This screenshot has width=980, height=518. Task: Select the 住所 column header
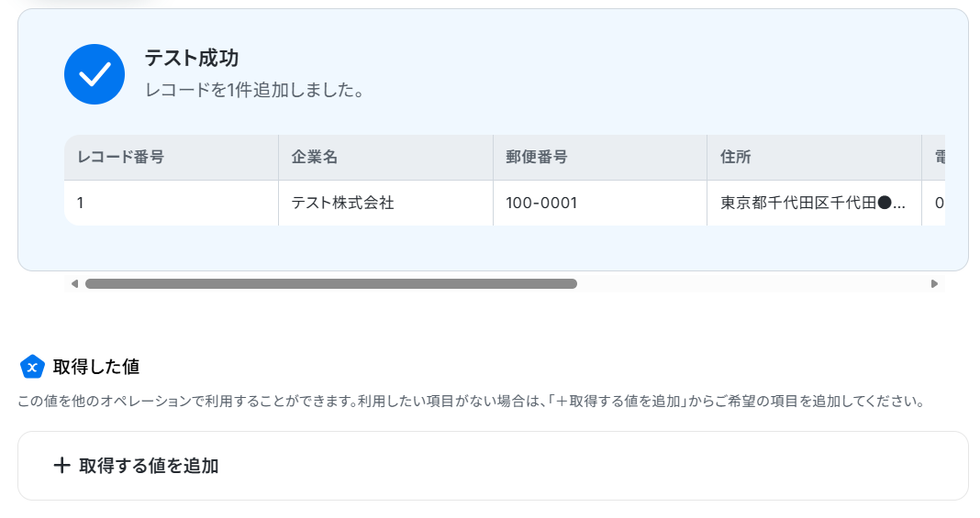tap(815, 158)
